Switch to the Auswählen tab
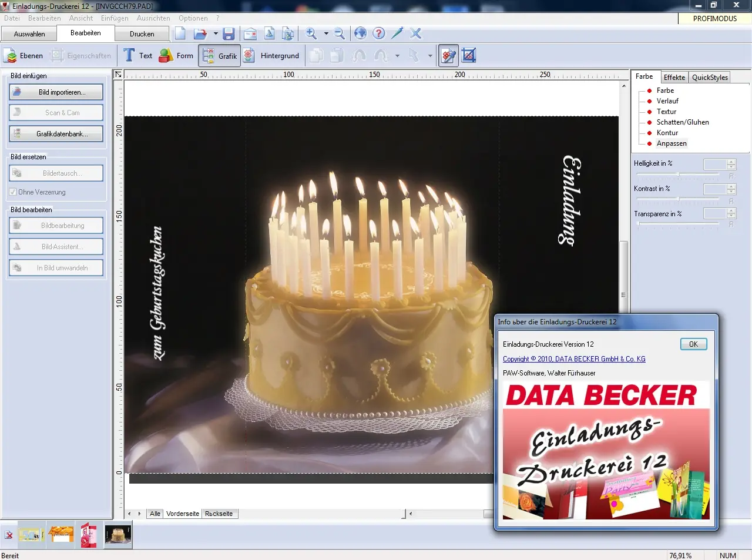The height and width of the screenshot is (560, 752). click(x=29, y=34)
